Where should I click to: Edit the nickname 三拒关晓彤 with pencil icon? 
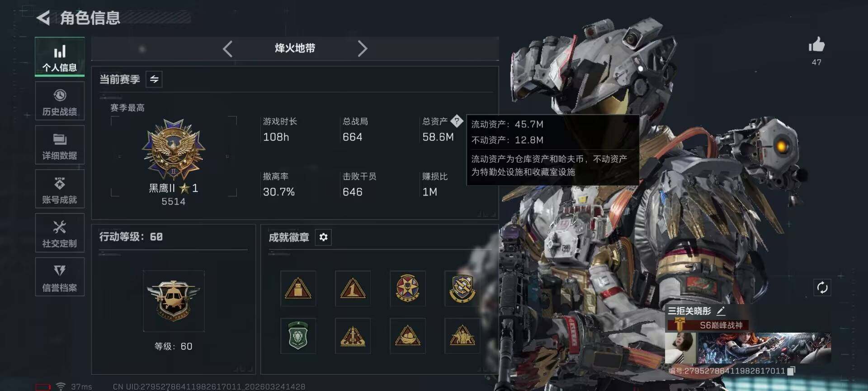tap(721, 311)
